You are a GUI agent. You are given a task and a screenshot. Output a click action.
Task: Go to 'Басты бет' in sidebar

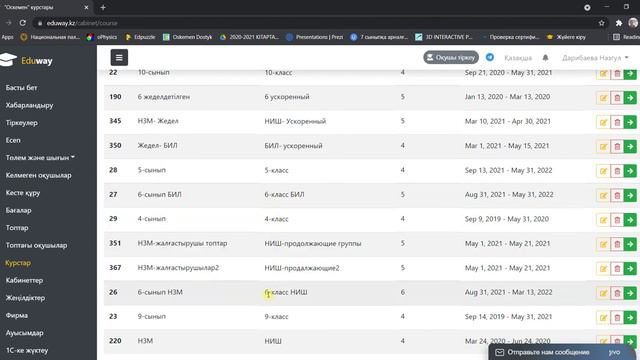coord(21,87)
